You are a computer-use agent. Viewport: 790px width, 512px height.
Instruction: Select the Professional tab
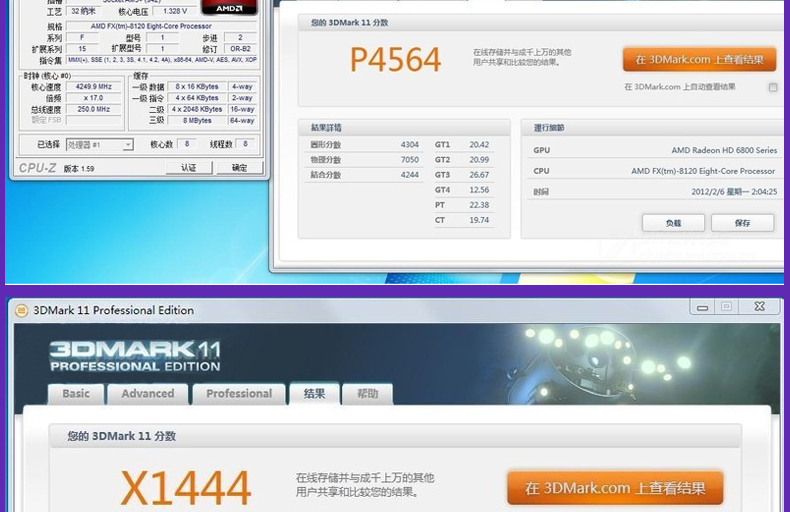(239, 394)
